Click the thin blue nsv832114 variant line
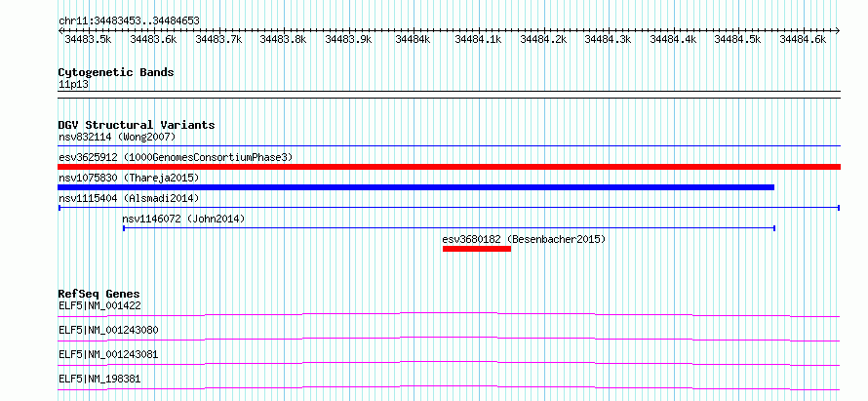Viewport: 868px width, 401px height. point(449,145)
